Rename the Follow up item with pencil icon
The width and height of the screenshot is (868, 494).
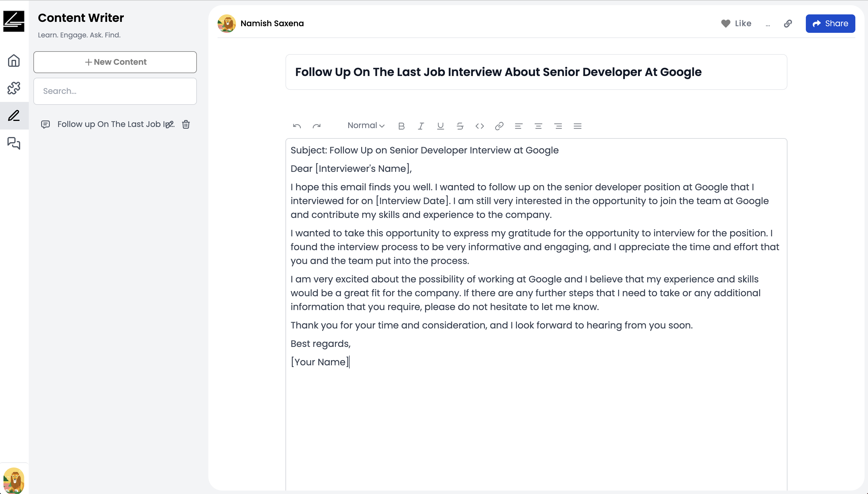pos(169,125)
